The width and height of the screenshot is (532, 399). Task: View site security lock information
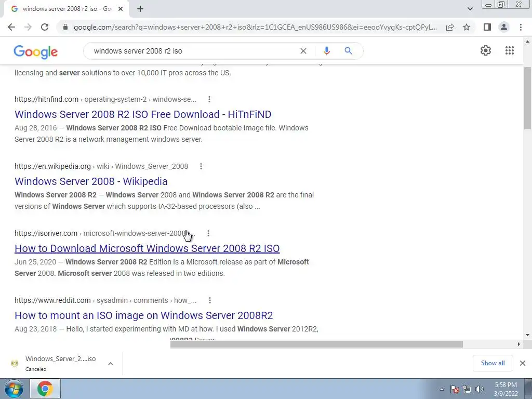click(65, 27)
